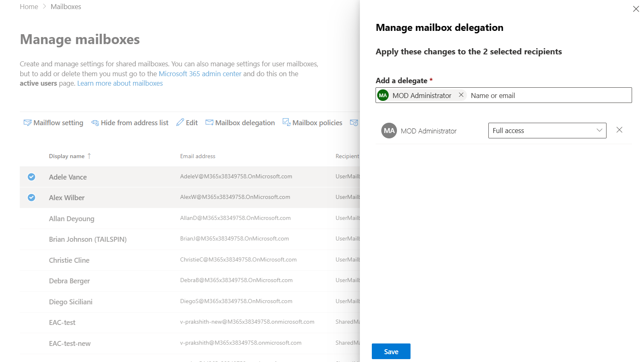Sort by the Email address column
The height and width of the screenshot is (362, 644).
point(198,156)
